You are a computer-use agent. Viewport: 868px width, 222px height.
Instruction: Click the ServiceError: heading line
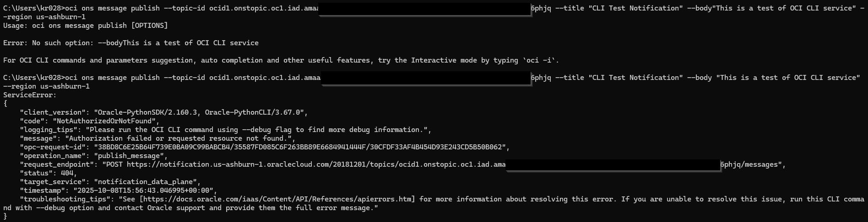click(30, 95)
